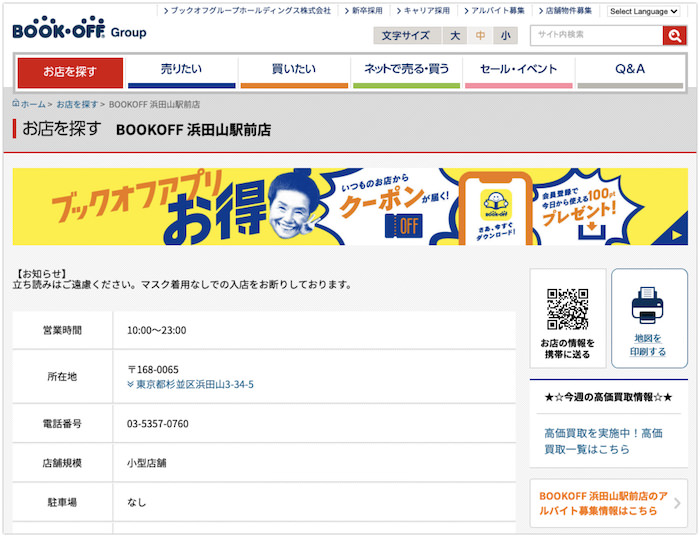Click the 所在地 row label
The image size is (700, 537).
pos(62,377)
